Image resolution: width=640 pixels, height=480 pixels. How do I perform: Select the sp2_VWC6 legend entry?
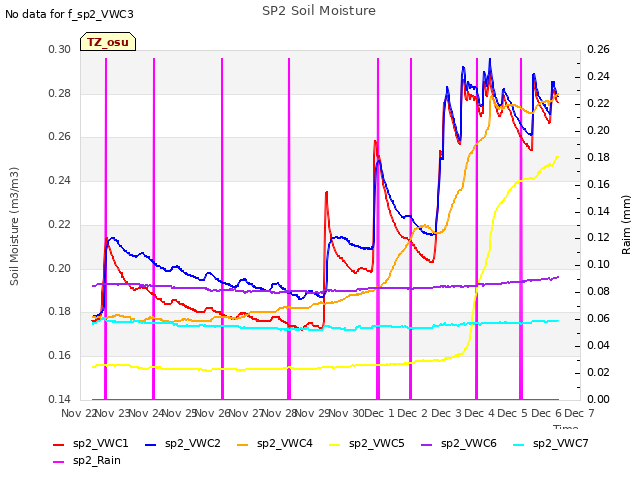point(459,444)
